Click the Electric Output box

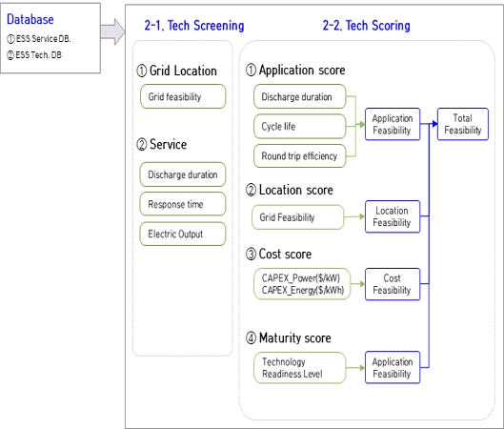183,235
